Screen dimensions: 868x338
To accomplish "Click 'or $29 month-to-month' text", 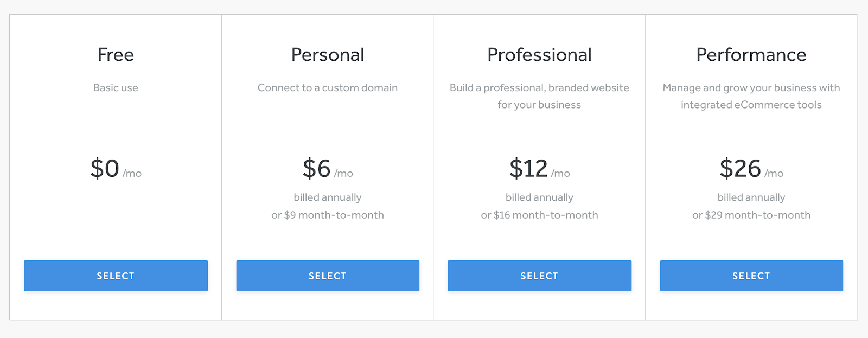I will tap(751, 215).
